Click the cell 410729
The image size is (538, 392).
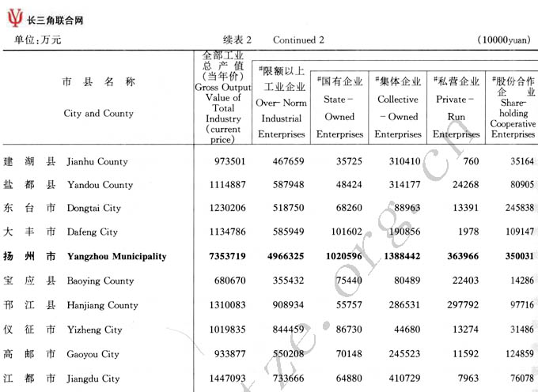tap(404, 379)
